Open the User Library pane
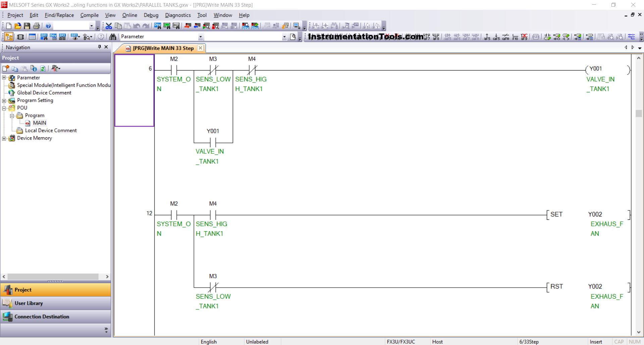 55,303
